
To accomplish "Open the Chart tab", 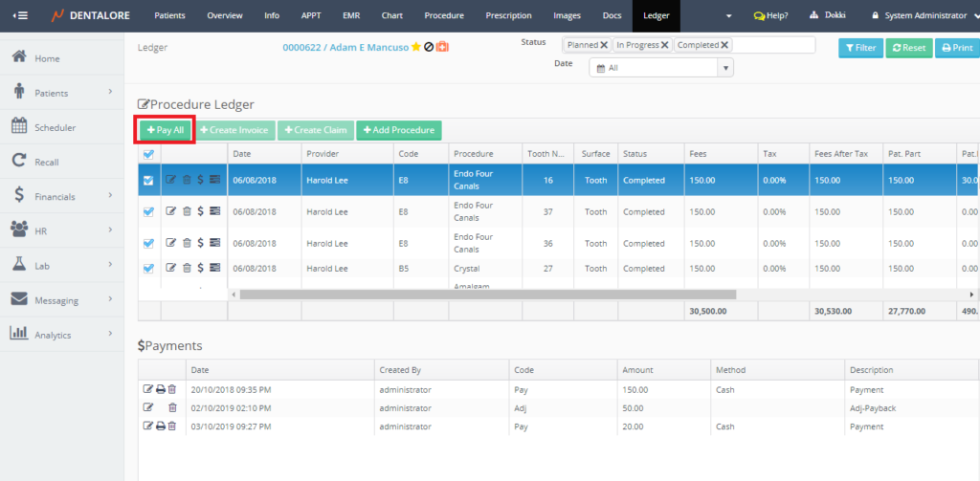I will pyautogui.click(x=391, y=15).
